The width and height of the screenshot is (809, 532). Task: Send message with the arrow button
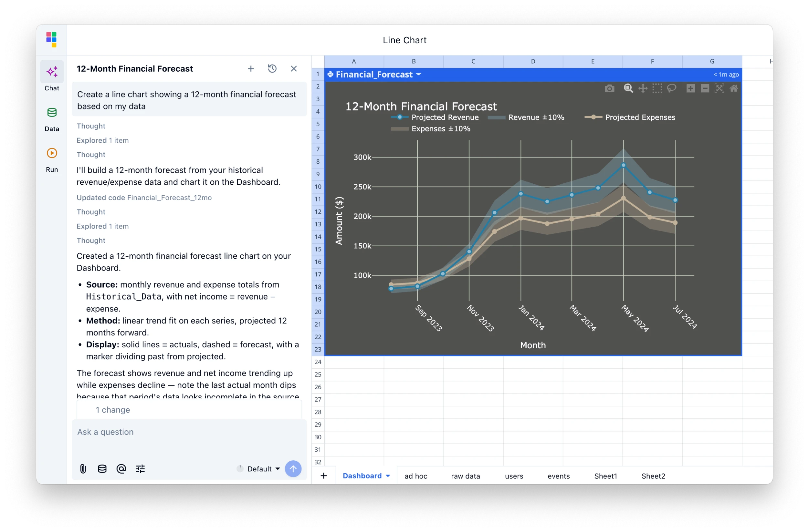click(293, 469)
